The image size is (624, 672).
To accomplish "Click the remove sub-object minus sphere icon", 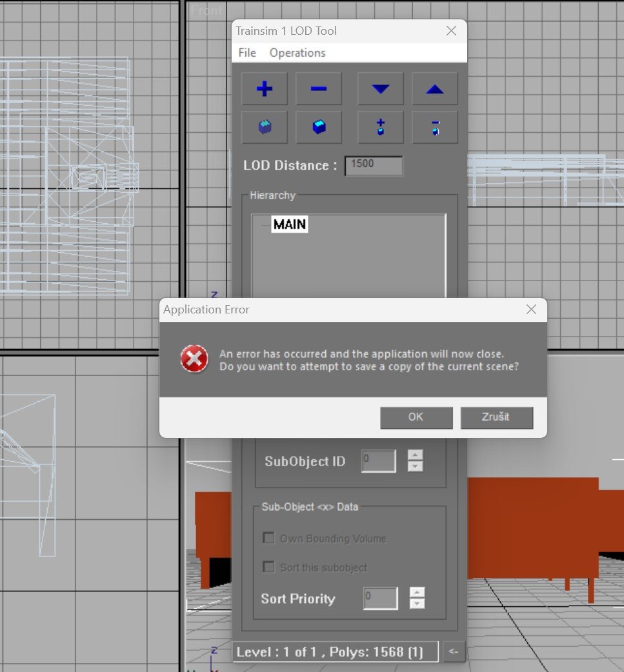I will (x=434, y=127).
